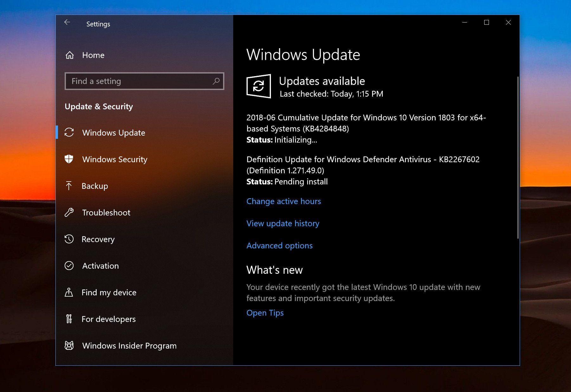Screen dimensions: 571x392
Task: Click the What's new heading
Action: tap(274, 270)
